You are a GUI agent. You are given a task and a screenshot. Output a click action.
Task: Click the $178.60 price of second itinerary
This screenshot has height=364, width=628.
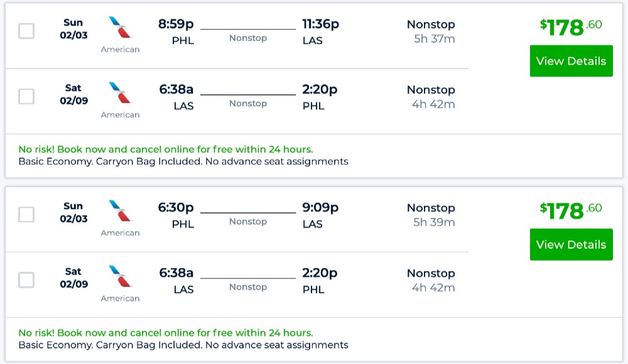(570, 210)
